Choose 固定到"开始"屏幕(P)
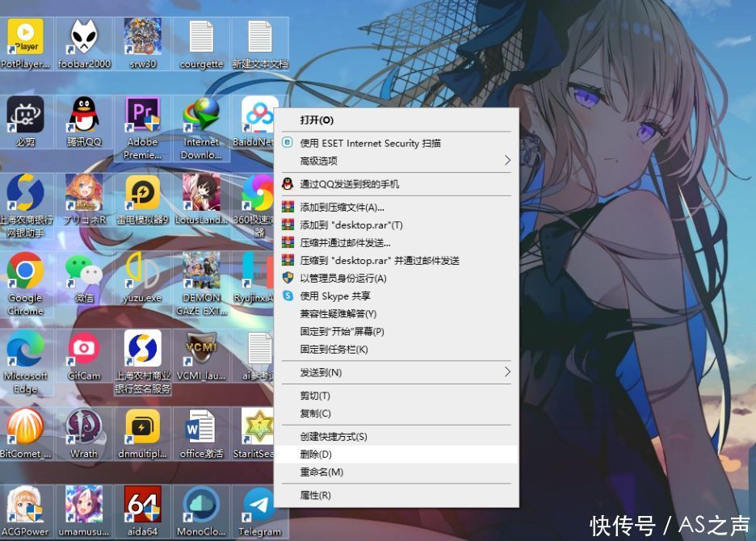This screenshot has width=756, height=541. (x=397, y=332)
